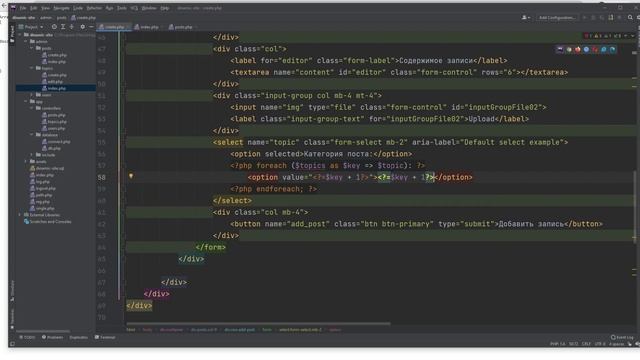
Task: Expand the include folder
Action: pyautogui.click(x=32, y=155)
